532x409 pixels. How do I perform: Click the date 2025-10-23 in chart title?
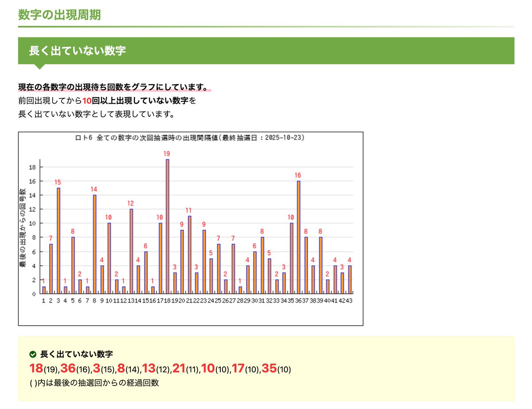click(x=283, y=138)
